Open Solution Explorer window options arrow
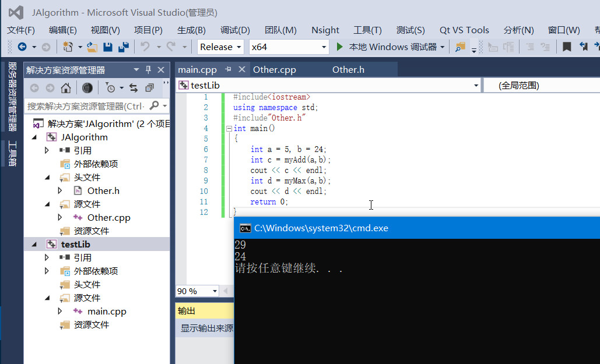 point(136,69)
